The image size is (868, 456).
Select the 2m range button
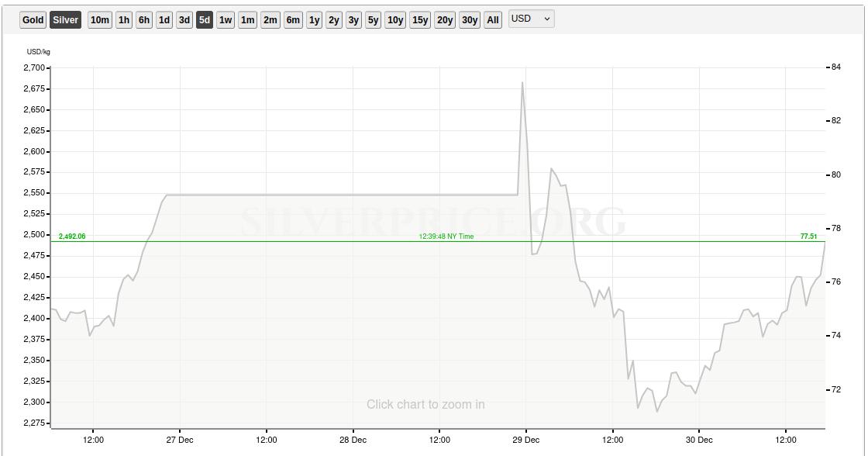tap(270, 20)
